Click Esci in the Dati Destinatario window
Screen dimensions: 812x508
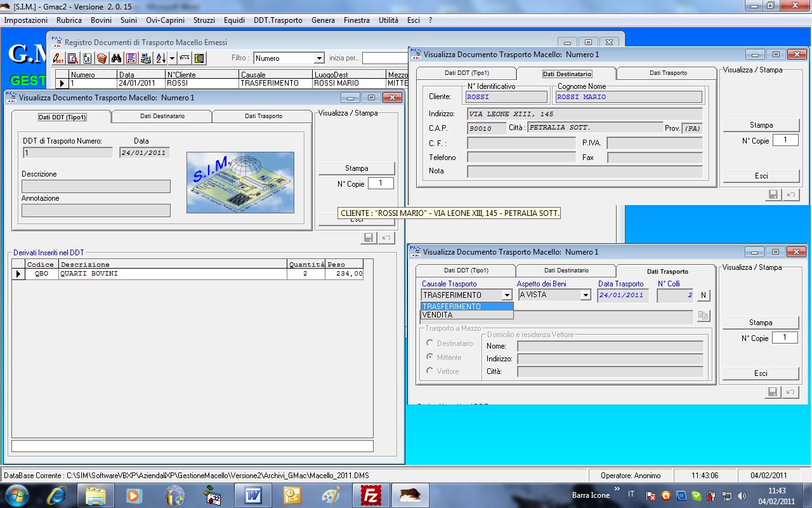coord(761,176)
